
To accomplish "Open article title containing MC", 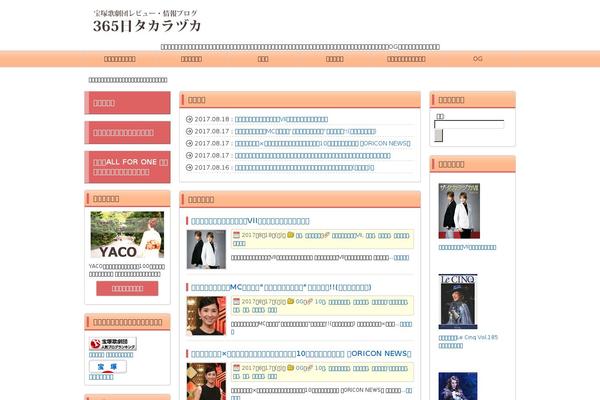I will [x=281, y=287].
